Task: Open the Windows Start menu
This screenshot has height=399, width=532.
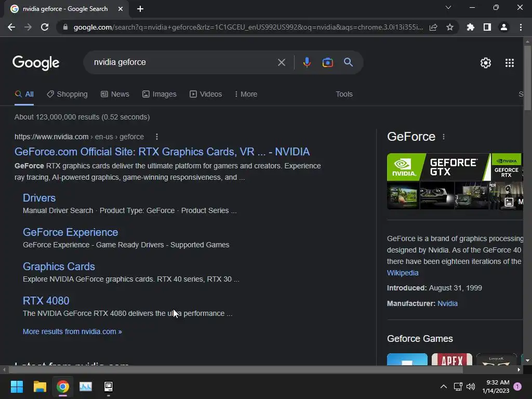Action: coord(17,387)
